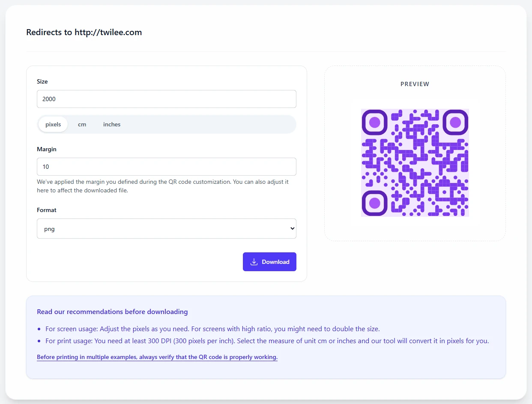Viewport: 532px width, 404px height.
Task: Click the Download button
Action: coord(269,262)
